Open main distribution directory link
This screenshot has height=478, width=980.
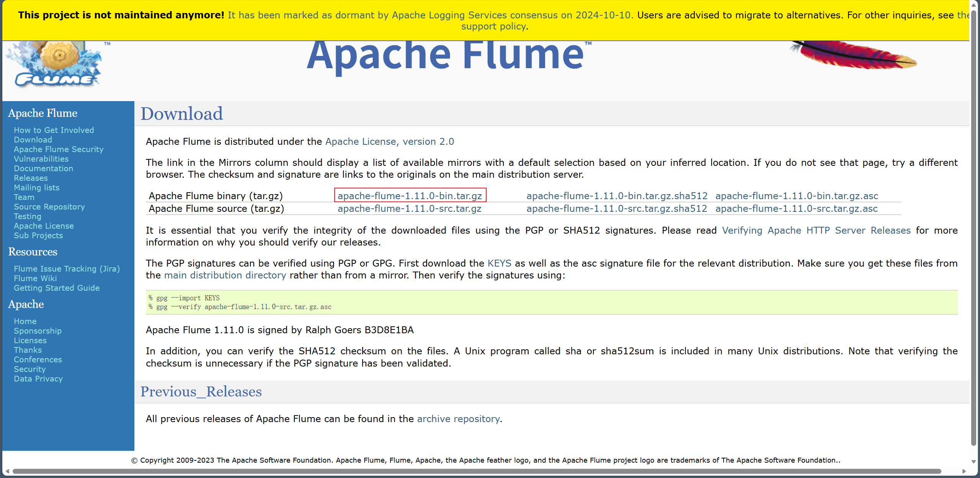[x=225, y=275]
